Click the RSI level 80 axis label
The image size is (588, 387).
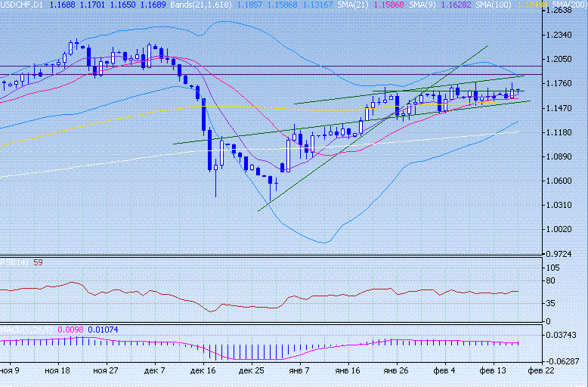point(552,281)
